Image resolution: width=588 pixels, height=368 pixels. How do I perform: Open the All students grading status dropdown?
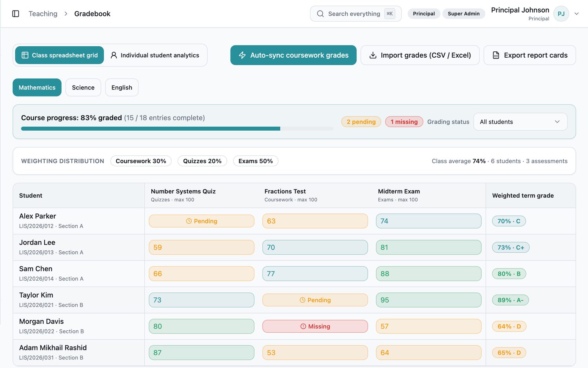pyautogui.click(x=520, y=122)
